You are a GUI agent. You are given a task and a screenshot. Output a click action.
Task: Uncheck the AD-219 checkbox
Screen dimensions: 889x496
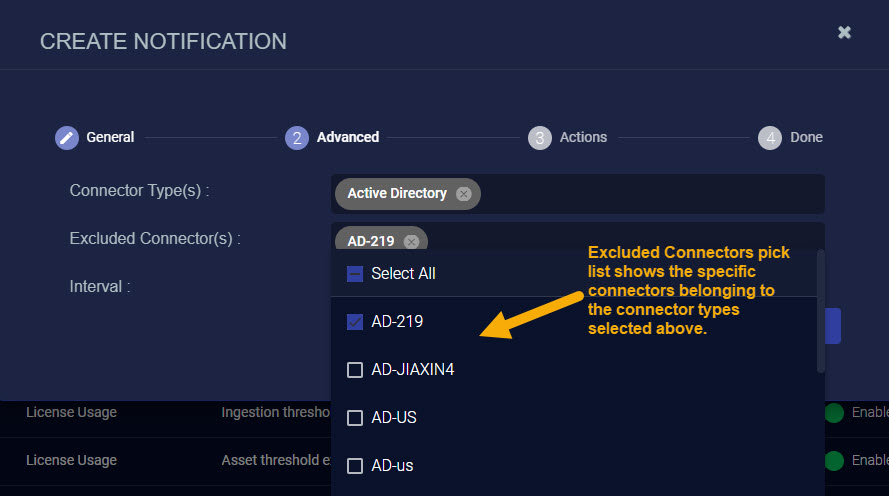[355, 322]
